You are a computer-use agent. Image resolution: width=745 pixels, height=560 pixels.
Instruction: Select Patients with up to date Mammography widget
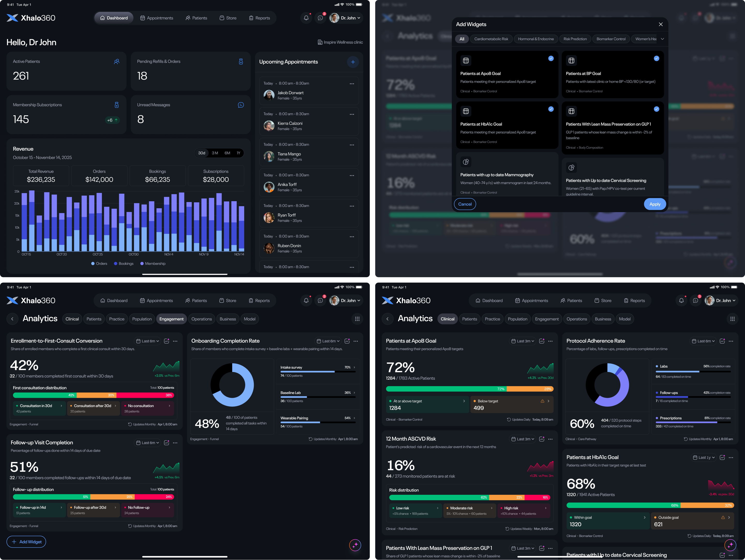tap(507, 174)
